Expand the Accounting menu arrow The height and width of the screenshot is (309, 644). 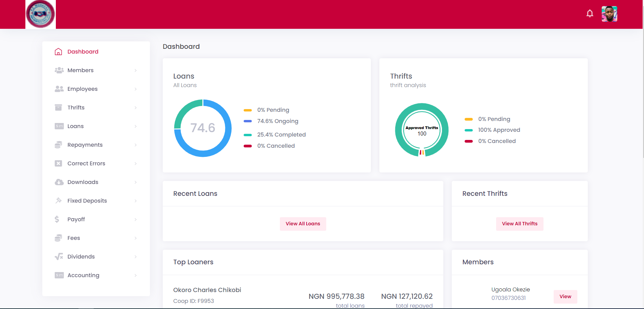pyautogui.click(x=135, y=275)
